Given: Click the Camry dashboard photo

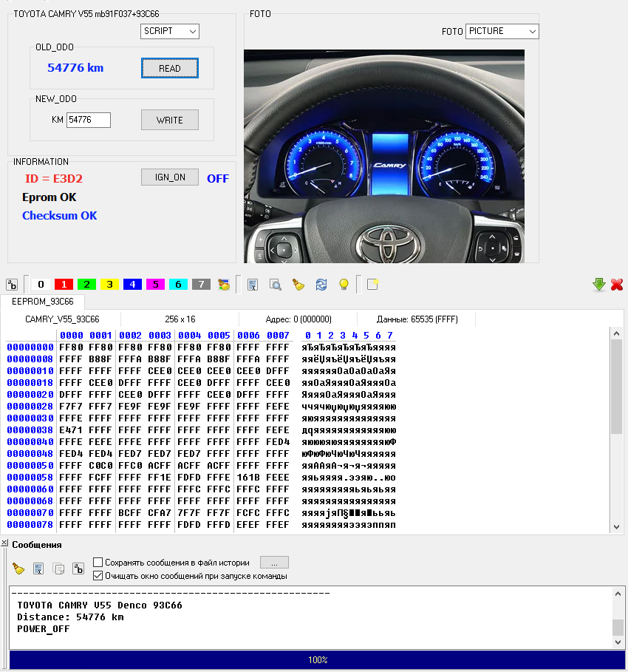Looking at the screenshot, I should point(384,156).
